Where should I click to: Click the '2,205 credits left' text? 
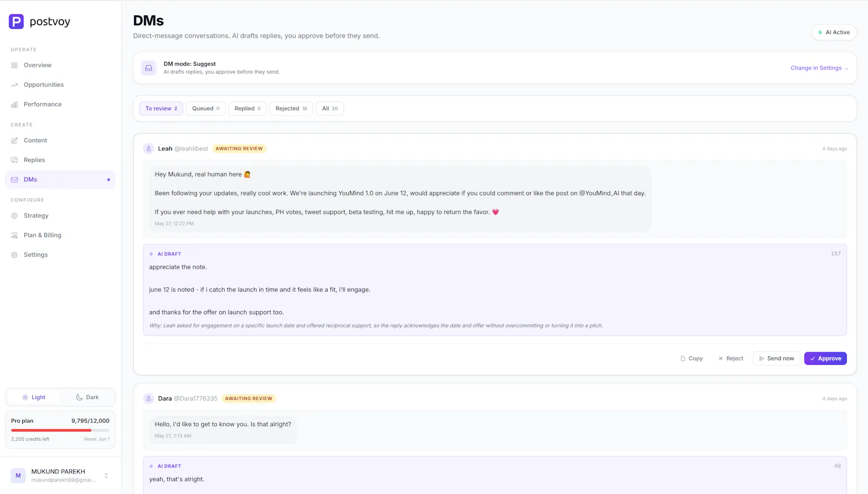point(30,439)
